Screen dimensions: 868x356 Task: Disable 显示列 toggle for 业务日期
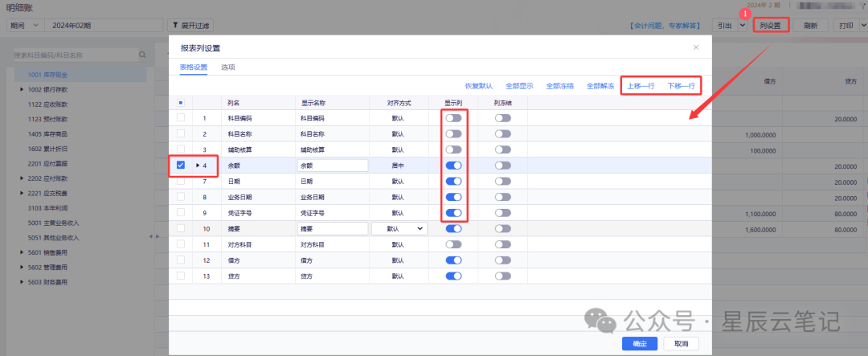coord(453,197)
